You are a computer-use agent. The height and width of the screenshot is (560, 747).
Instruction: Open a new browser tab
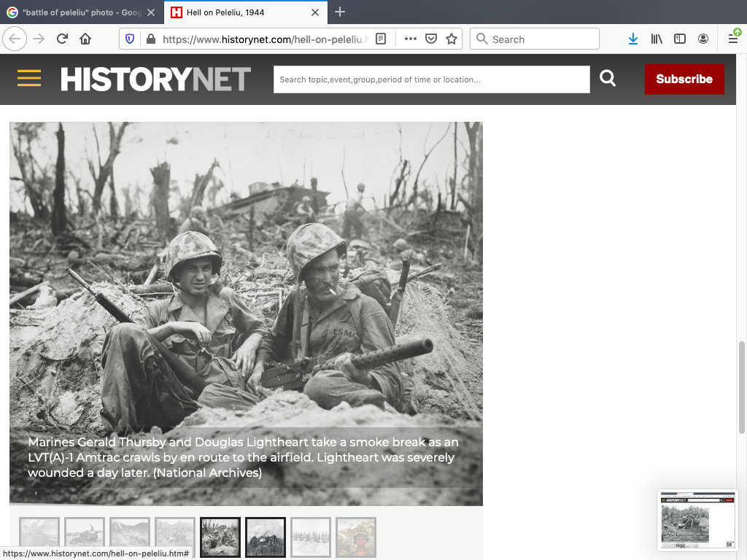coord(340,12)
